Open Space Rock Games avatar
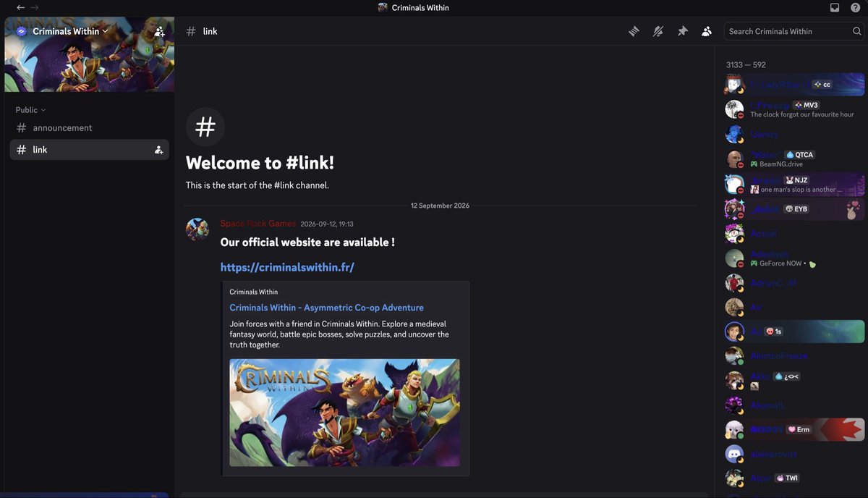Screen dimensions: 868x498 point(197,229)
